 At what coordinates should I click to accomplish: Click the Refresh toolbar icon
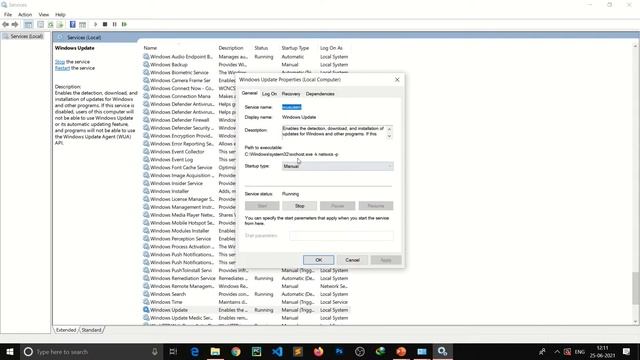pyautogui.click(x=51, y=24)
